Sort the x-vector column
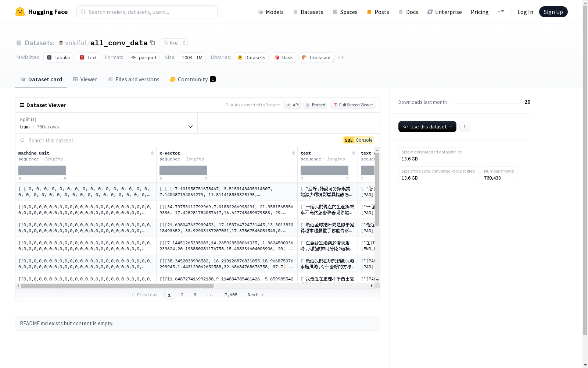This screenshot has width=588, height=368. click(x=293, y=153)
